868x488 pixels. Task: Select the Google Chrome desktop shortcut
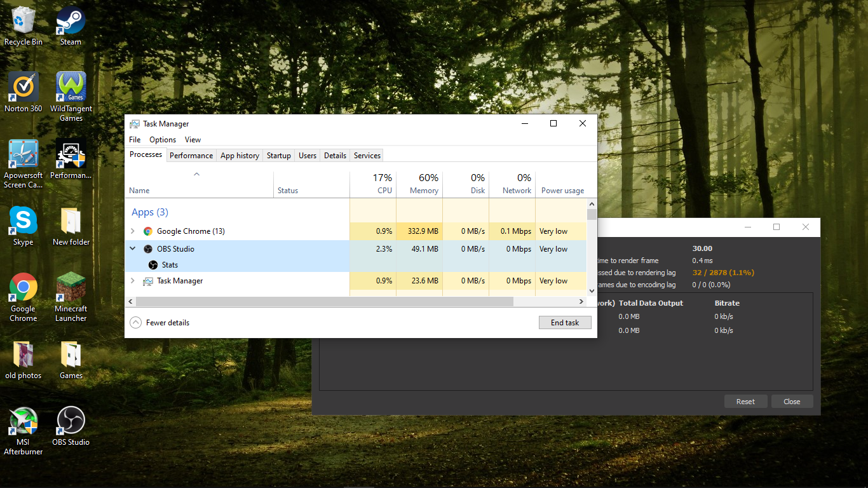pos(24,297)
